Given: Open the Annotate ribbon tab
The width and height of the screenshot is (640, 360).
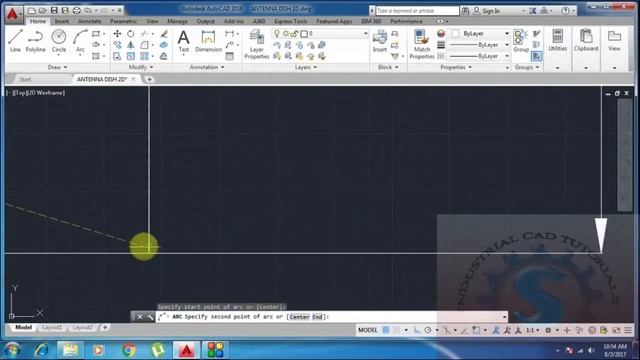Looking at the screenshot, I should (89, 21).
